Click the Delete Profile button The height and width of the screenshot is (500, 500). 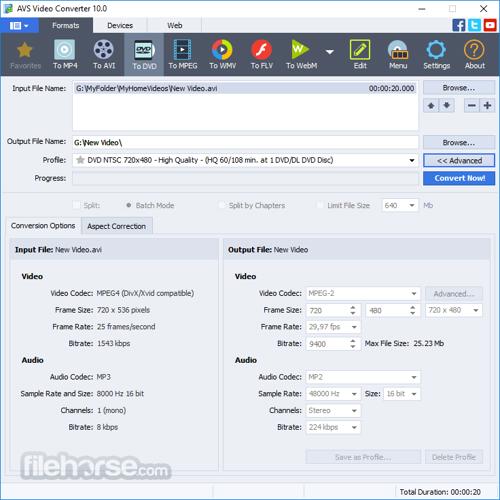pos(454,457)
